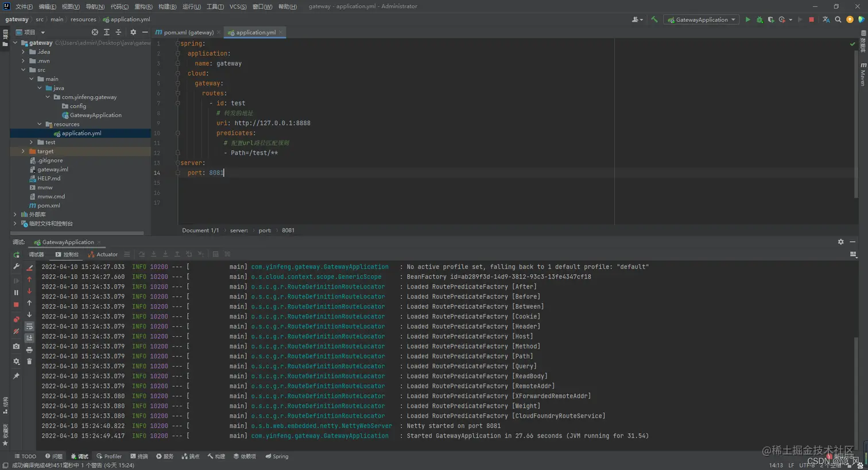This screenshot has height=470, width=868.
Task: Pin the debug tab with pin icon
Action: tap(16, 376)
